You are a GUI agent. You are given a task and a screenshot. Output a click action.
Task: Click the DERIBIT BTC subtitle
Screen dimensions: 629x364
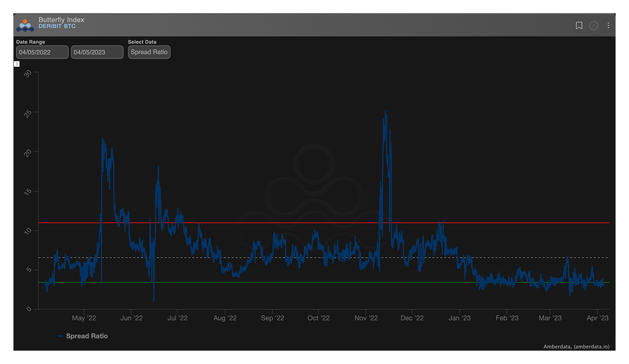(x=57, y=27)
